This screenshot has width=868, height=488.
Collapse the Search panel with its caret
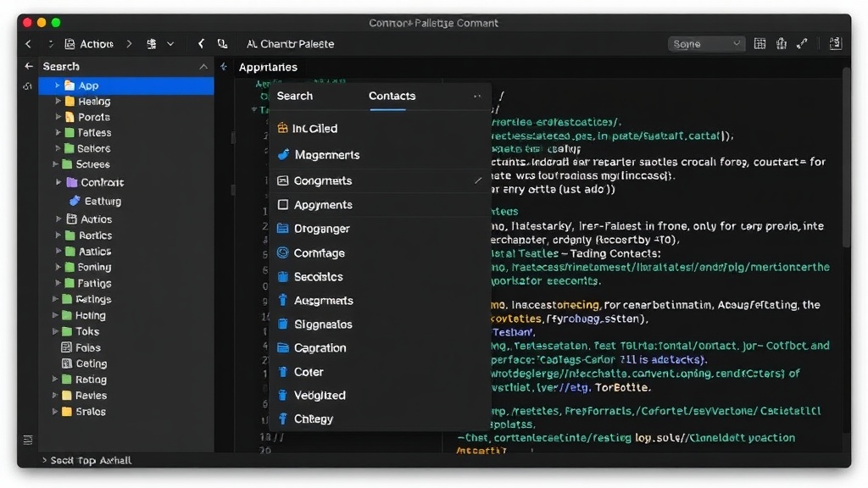(203, 66)
